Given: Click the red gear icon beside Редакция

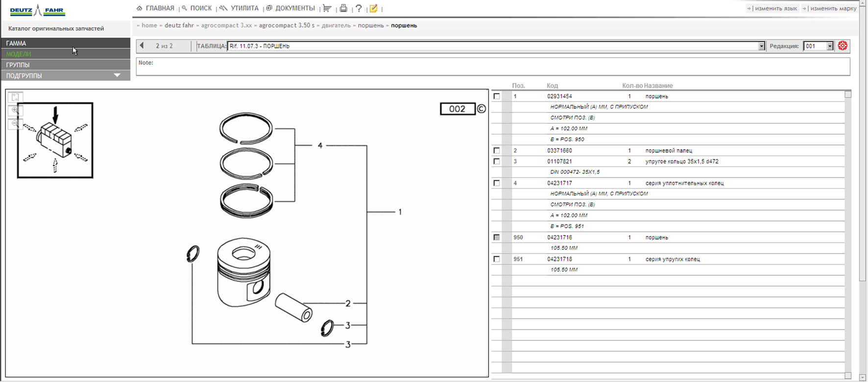Looking at the screenshot, I should pos(843,46).
